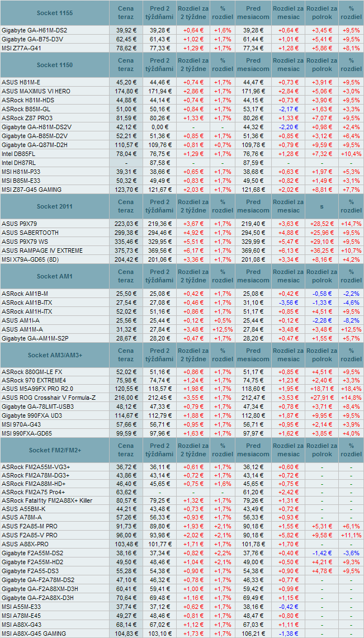Click the MSI Z87-G45 GAMING name

[x=32, y=190]
